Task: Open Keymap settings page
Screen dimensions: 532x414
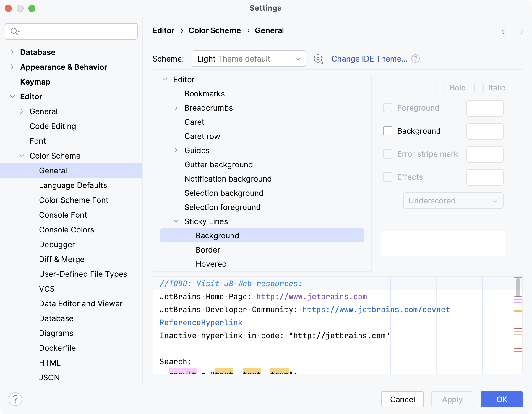Action: (35, 82)
